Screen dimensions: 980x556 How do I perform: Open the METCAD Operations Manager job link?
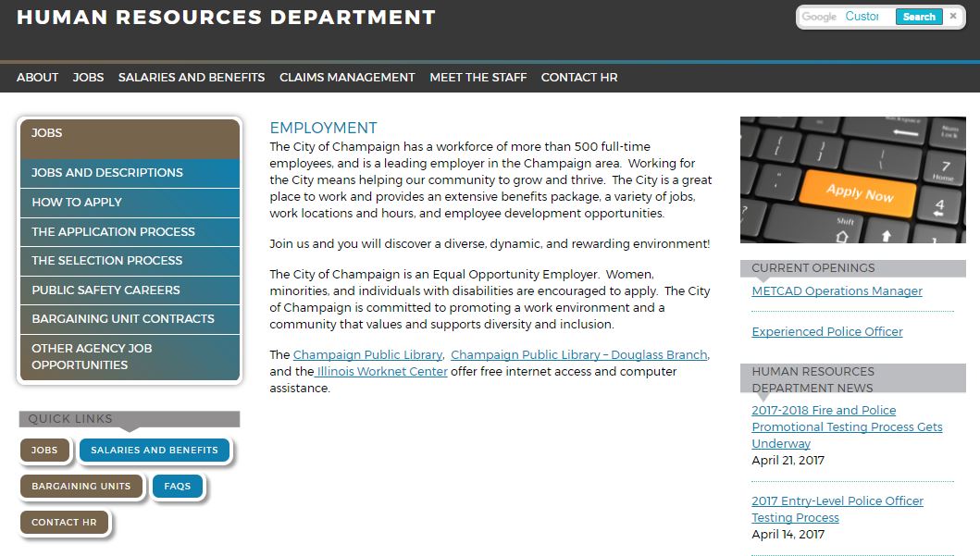coord(837,291)
